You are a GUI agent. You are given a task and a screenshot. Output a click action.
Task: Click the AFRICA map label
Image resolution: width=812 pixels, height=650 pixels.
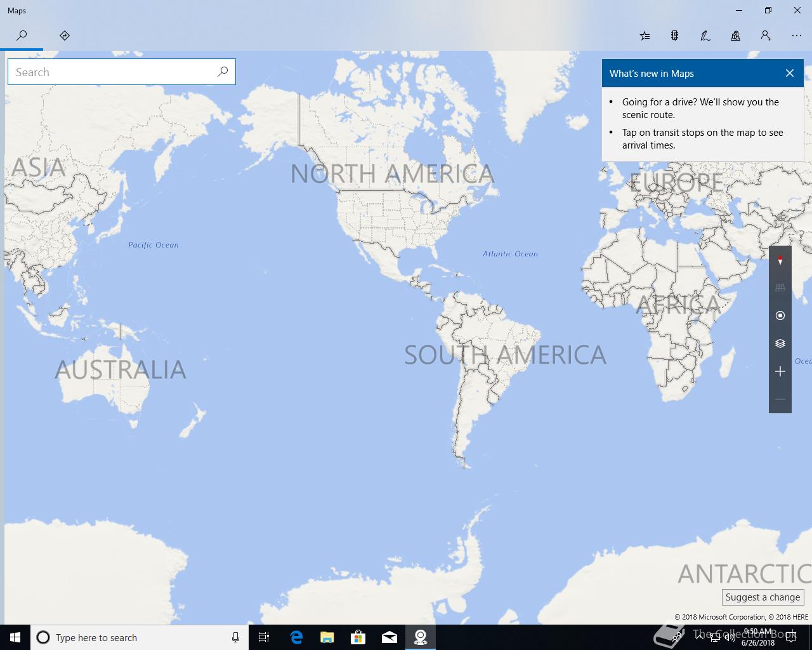click(x=678, y=305)
